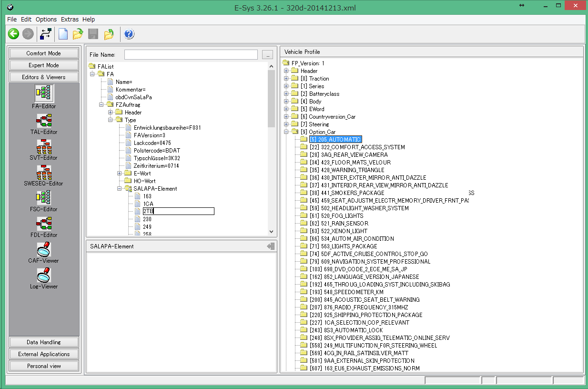Click the Editors & Viewers button

point(44,77)
